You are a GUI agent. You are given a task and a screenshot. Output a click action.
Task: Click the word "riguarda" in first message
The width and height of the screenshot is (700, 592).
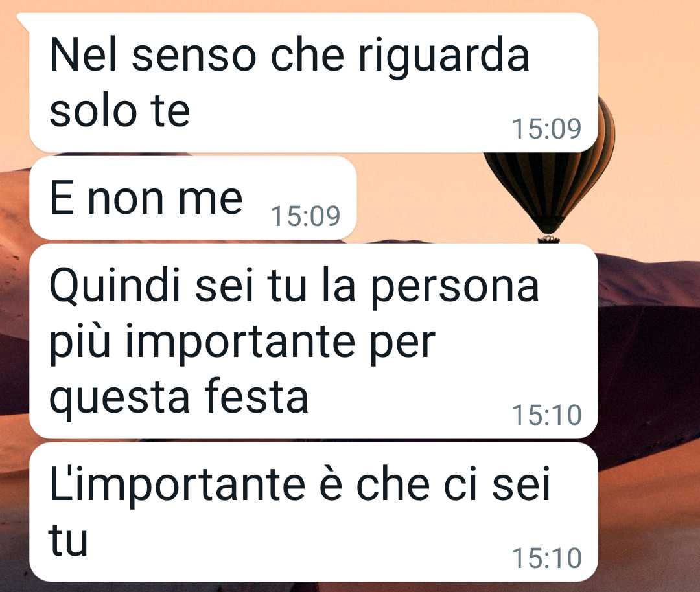pyautogui.click(x=444, y=56)
